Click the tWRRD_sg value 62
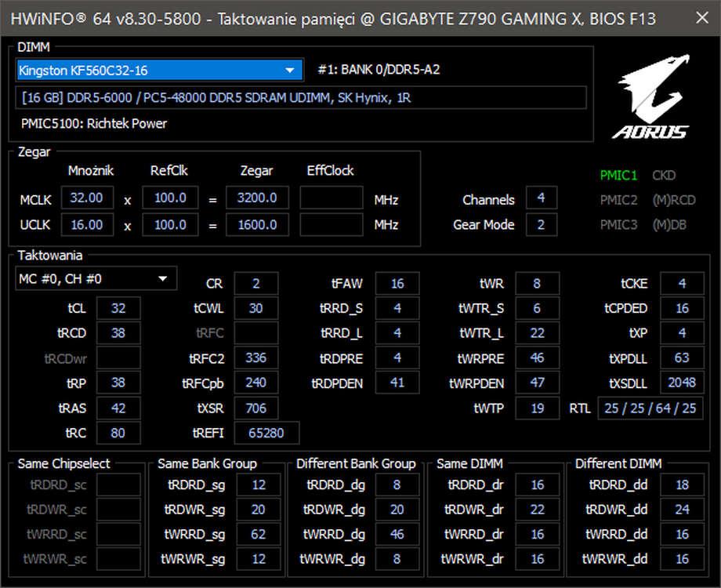 click(259, 535)
